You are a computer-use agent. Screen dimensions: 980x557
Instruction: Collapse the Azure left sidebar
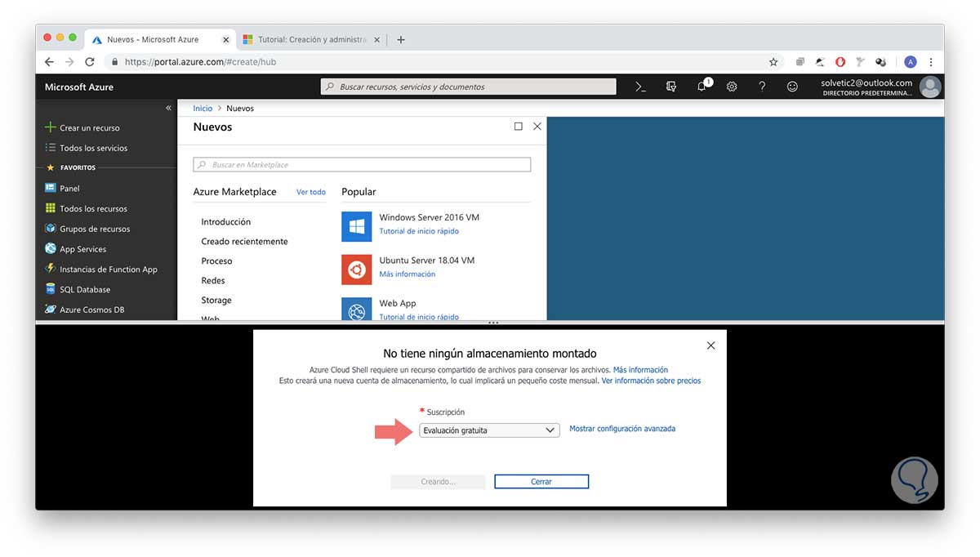(169, 108)
